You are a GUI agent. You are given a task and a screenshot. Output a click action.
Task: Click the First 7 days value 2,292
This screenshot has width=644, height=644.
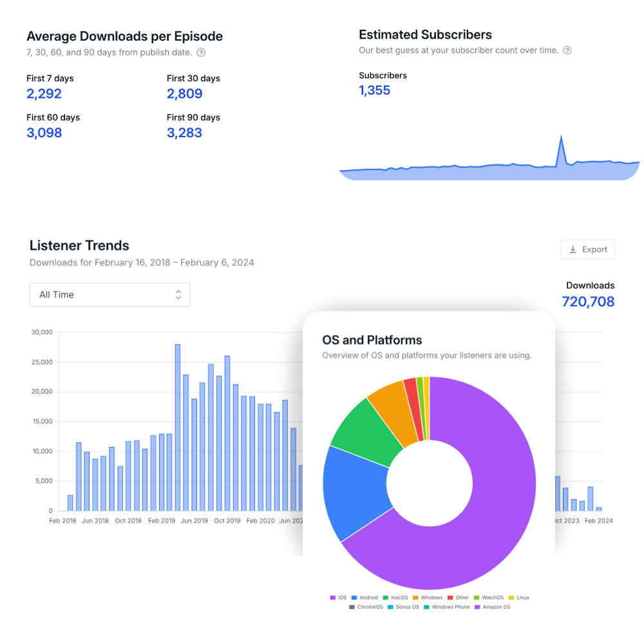pos(44,94)
